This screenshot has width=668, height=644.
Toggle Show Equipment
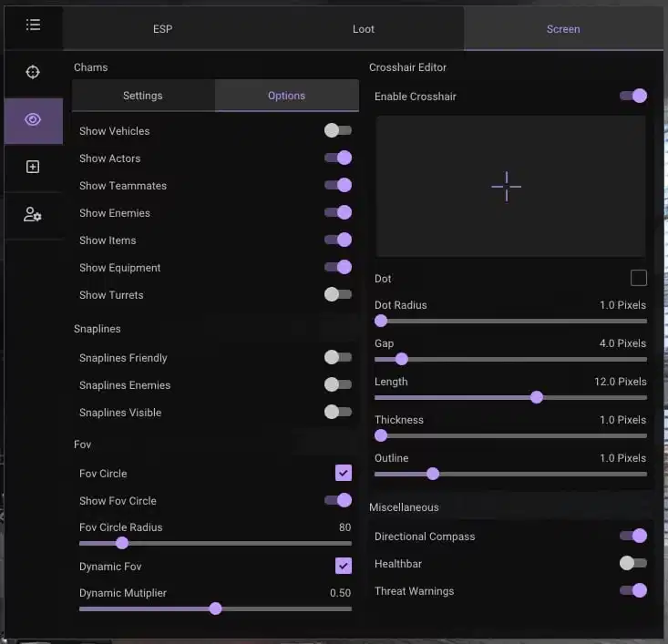coord(338,267)
